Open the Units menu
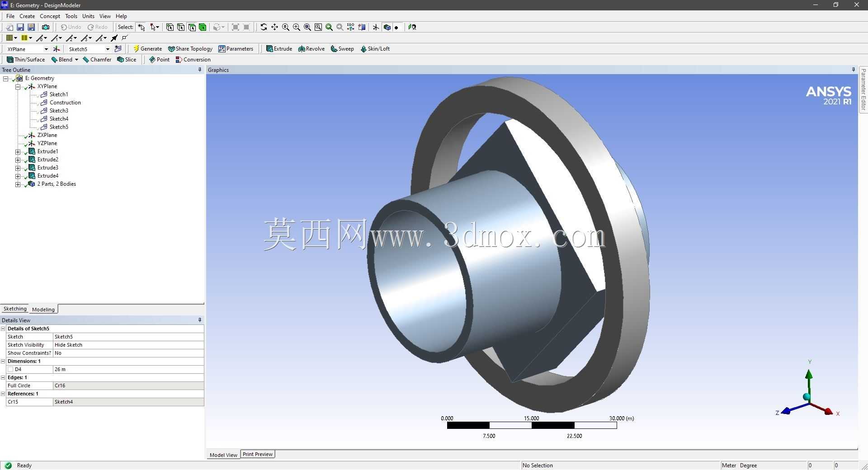The height and width of the screenshot is (470, 868). click(88, 16)
